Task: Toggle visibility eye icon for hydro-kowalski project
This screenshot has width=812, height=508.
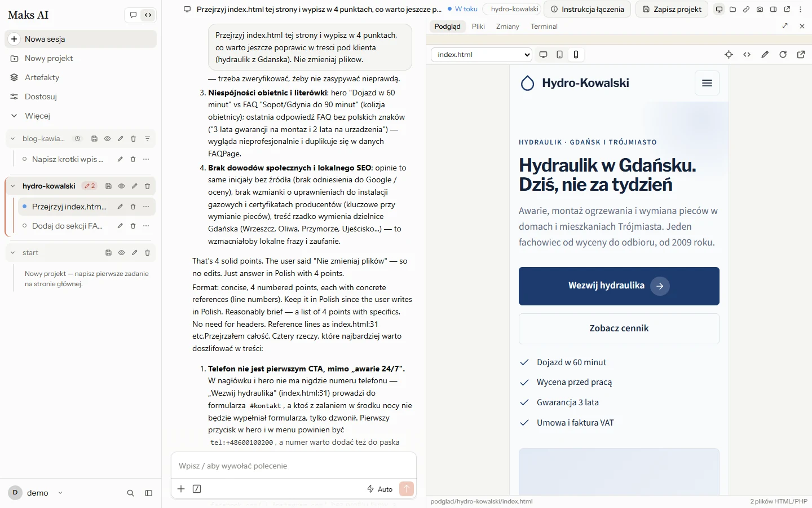Action: 121,186
